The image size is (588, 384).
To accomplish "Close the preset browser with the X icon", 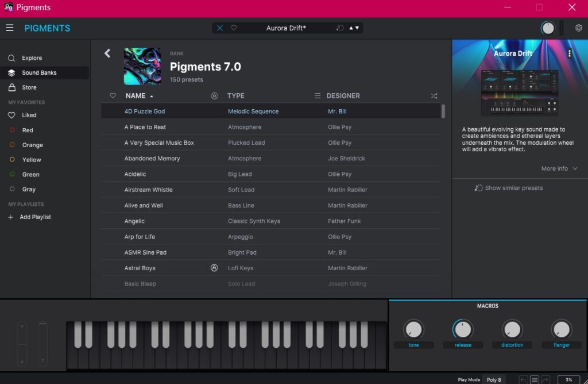I will click(x=220, y=28).
